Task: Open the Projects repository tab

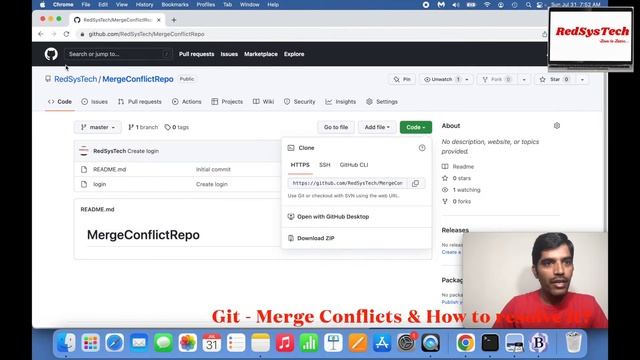Action: (227, 102)
